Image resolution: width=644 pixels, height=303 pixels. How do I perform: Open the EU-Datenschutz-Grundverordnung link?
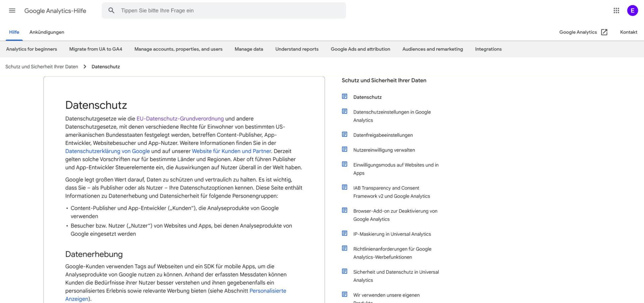(180, 119)
